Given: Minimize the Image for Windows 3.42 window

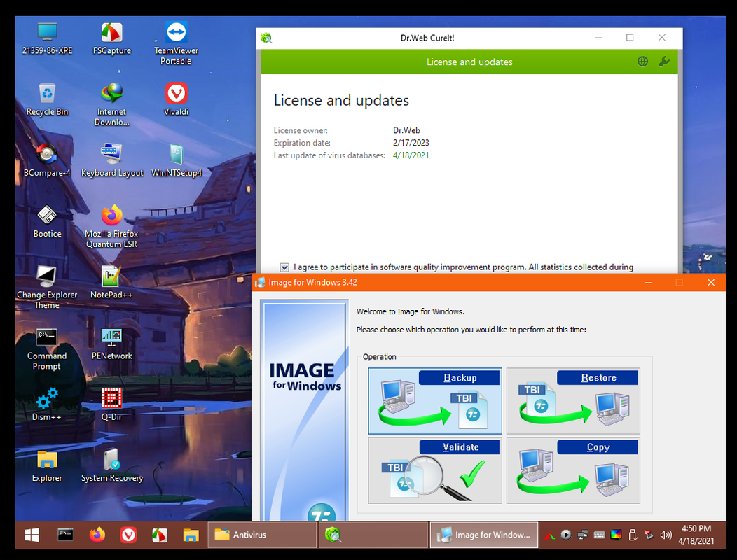Looking at the screenshot, I should 648,282.
